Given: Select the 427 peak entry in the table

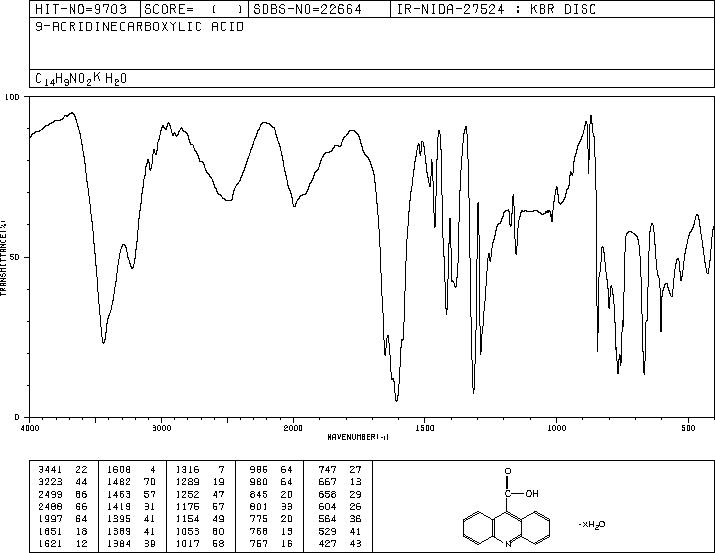Looking at the screenshot, I should [340, 543].
